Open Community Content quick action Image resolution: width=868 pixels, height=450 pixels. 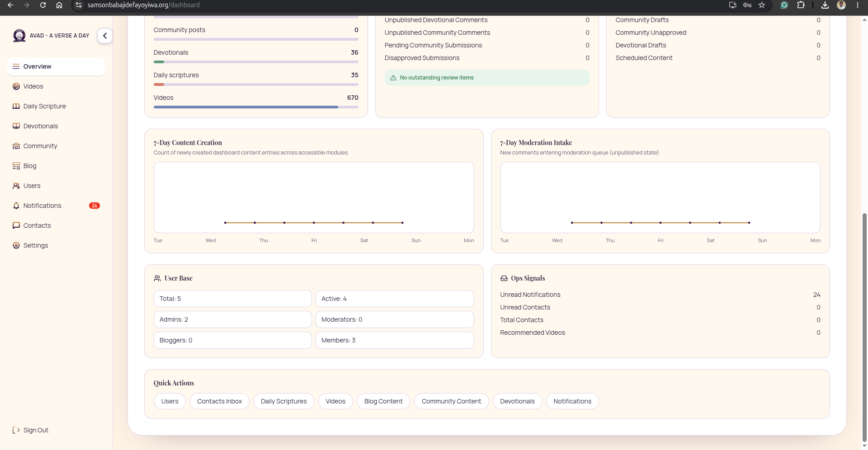(451, 401)
